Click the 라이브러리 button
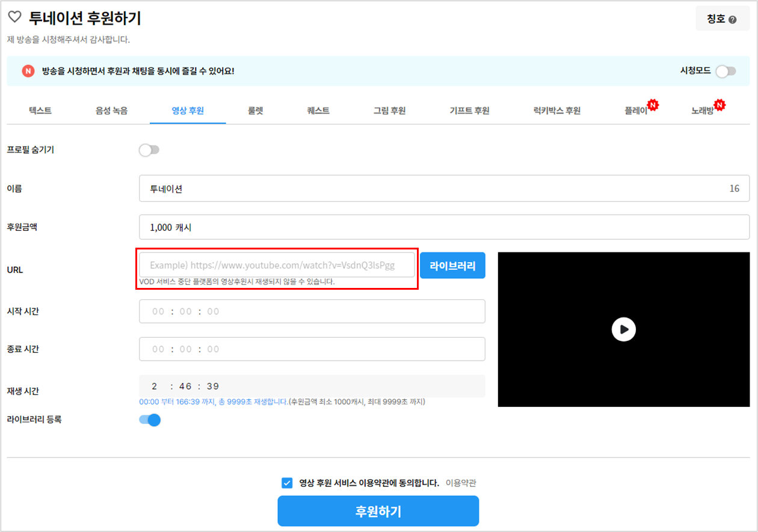This screenshot has width=758, height=532. (452, 266)
